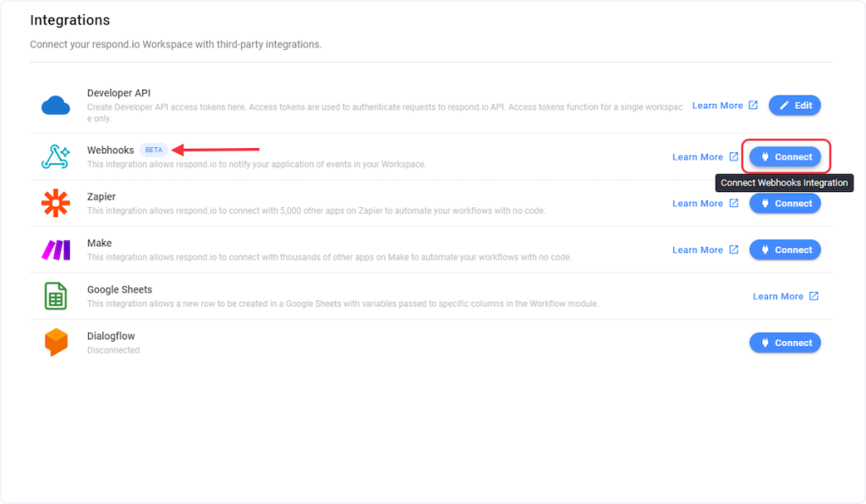Open Learn More link for Developer API

coord(717,106)
